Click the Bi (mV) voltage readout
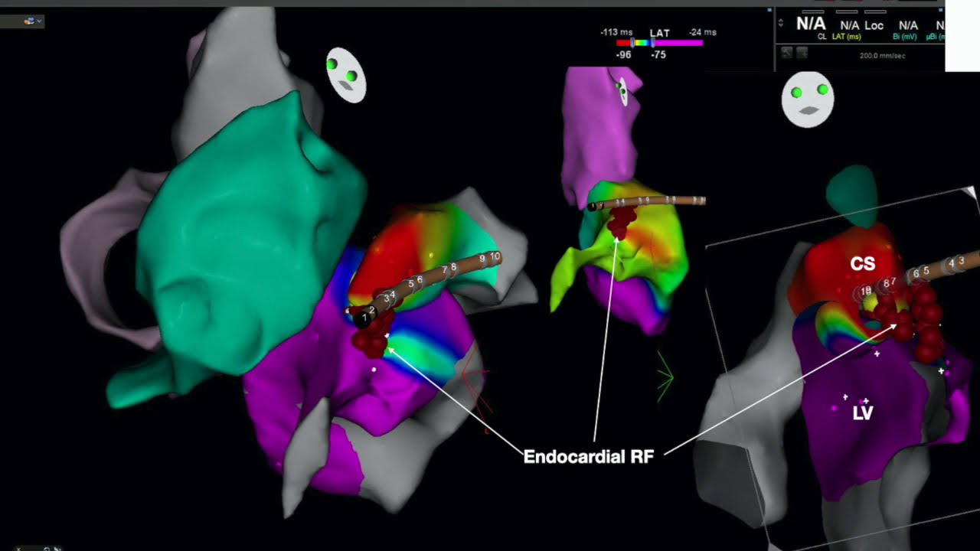Image resolution: width=980 pixels, height=551 pixels. pos(908,26)
